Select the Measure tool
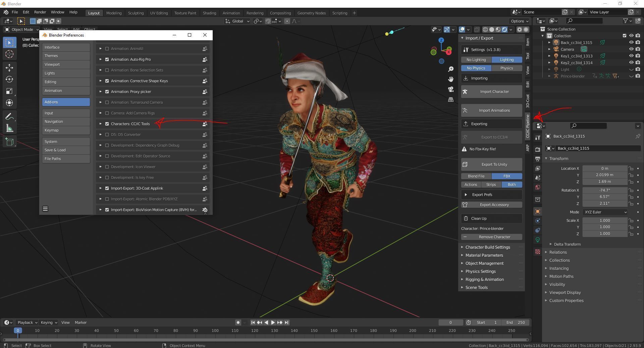The height and width of the screenshot is (348, 644). (x=9, y=128)
